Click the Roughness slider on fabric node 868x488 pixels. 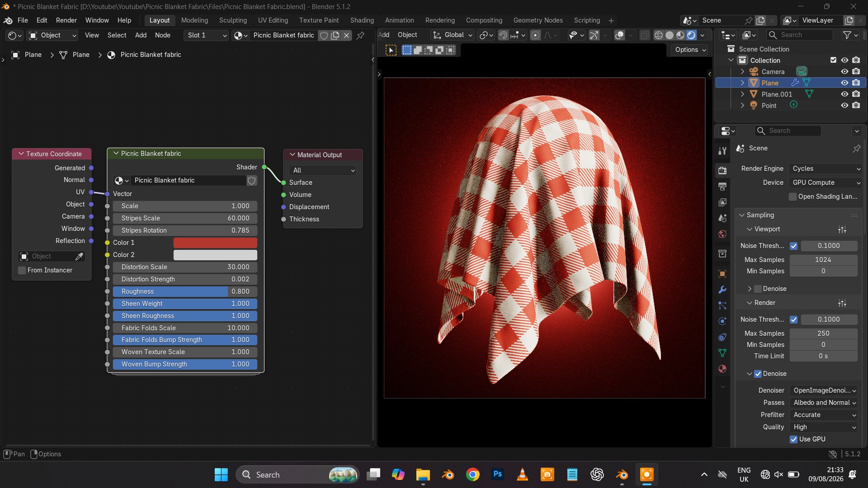[185, 291]
